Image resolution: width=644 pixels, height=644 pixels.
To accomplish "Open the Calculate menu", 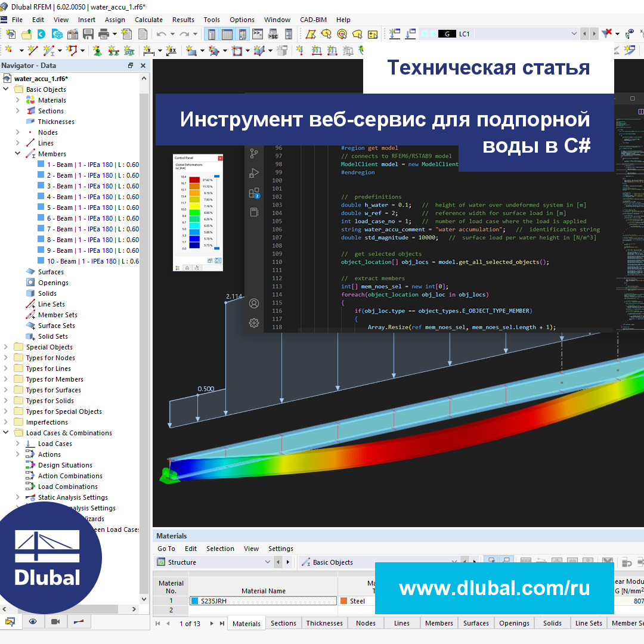I will [x=148, y=20].
